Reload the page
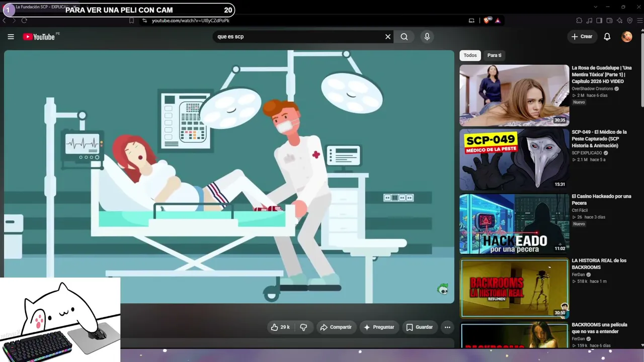644x362 pixels. (x=24, y=21)
